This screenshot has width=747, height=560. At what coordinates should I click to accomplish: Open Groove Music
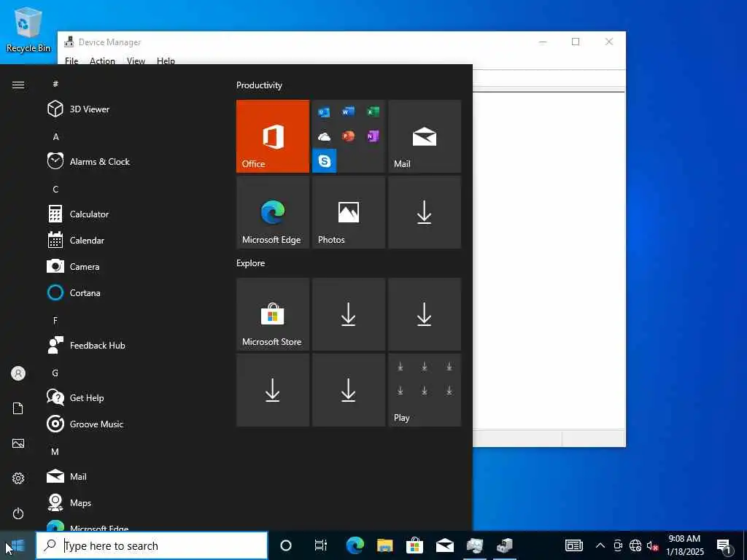point(85,424)
